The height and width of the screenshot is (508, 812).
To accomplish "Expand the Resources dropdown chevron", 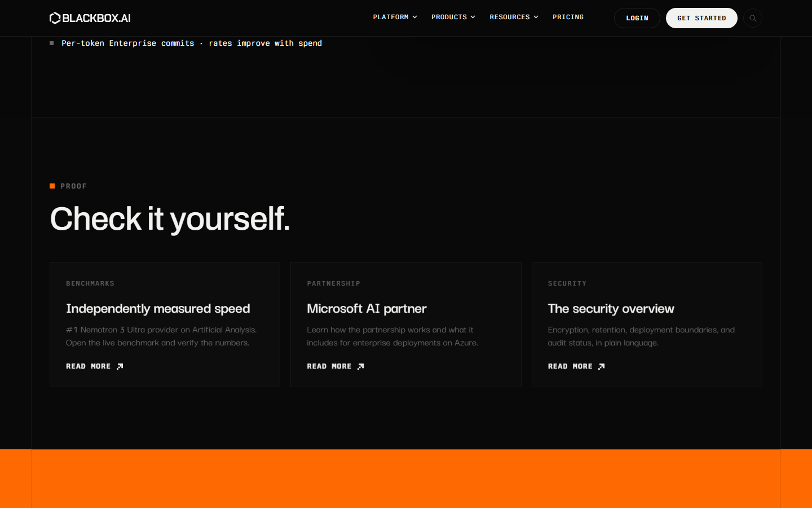I will coord(536,17).
